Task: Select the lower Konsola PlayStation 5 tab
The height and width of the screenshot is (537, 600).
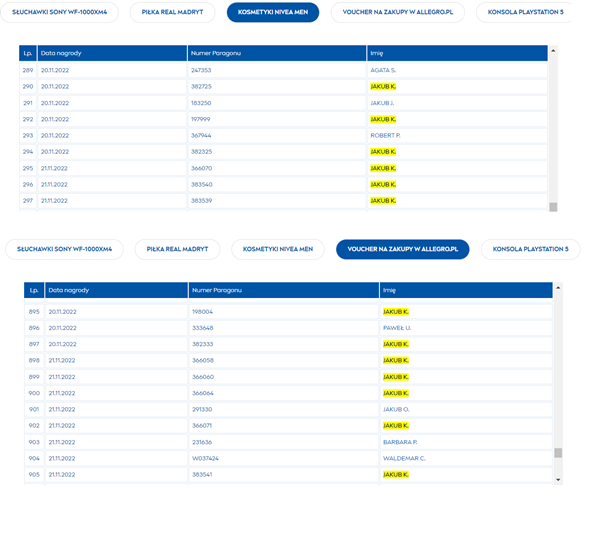Action: pos(530,249)
